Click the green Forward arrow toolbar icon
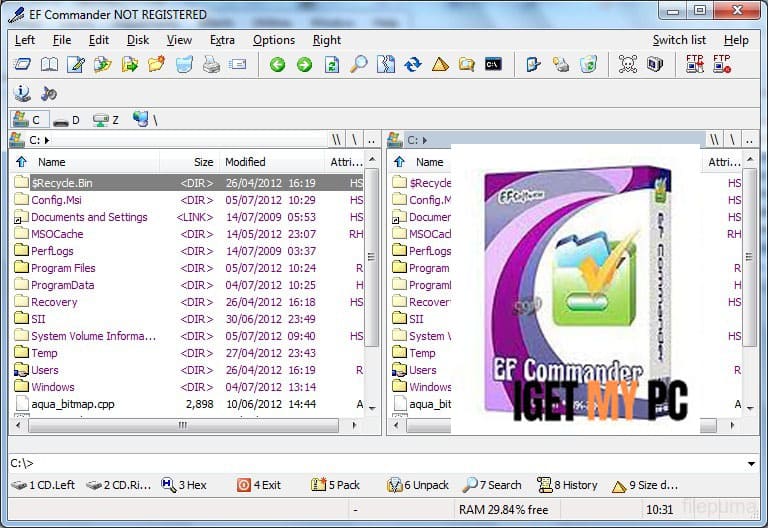768x528 pixels. pyautogui.click(x=304, y=64)
